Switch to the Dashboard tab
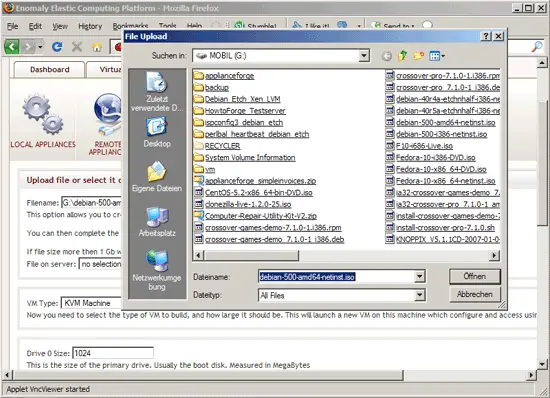 coord(49,69)
